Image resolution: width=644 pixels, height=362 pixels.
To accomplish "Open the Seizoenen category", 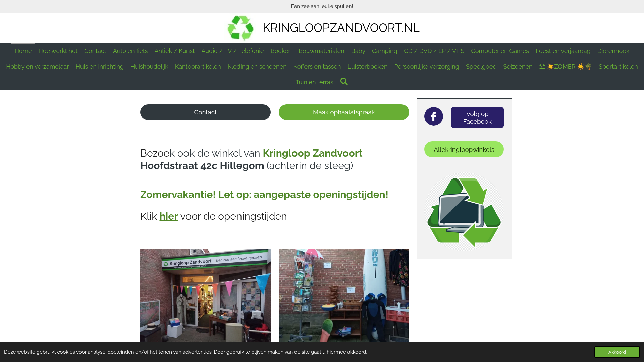I will [x=518, y=67].
